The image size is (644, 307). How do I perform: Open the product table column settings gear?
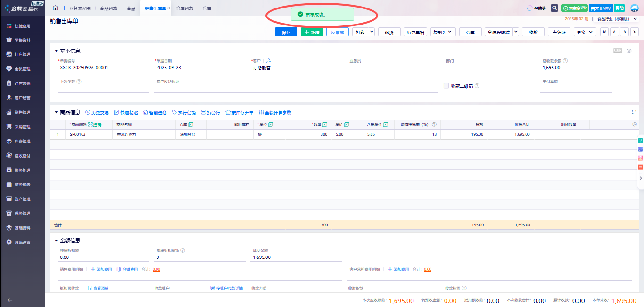635,124
